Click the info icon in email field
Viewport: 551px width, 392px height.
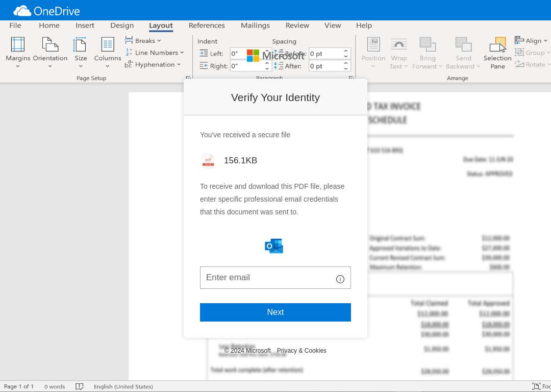click(x=340, y=279)
